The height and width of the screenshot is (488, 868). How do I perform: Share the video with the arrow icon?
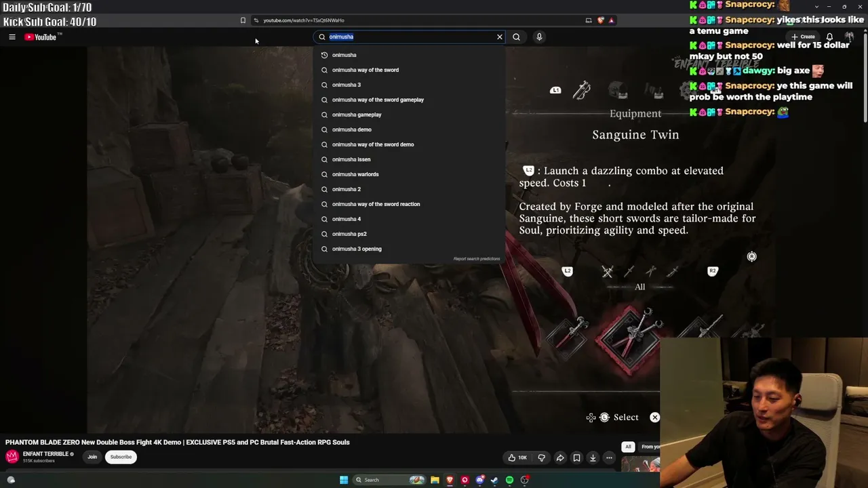(560, 458)
